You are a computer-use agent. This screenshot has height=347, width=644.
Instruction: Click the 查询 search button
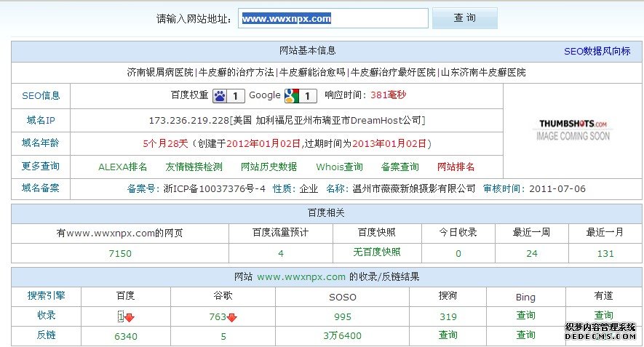pyautogui.click(x=464, y=18)
